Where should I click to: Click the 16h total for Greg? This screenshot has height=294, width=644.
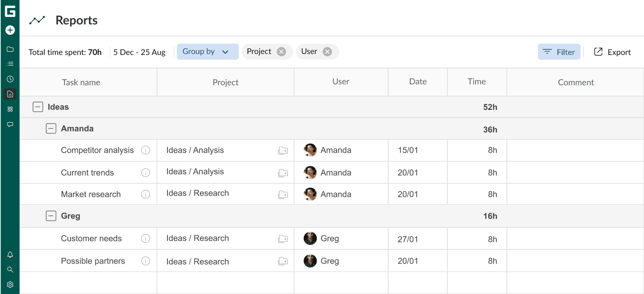[490, 216]
